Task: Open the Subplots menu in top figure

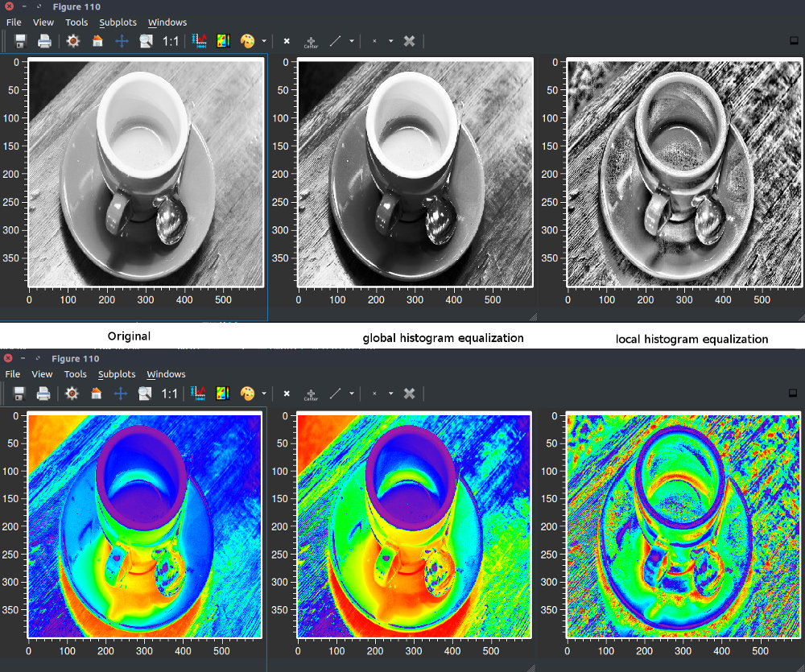Action: pos(118,22)
